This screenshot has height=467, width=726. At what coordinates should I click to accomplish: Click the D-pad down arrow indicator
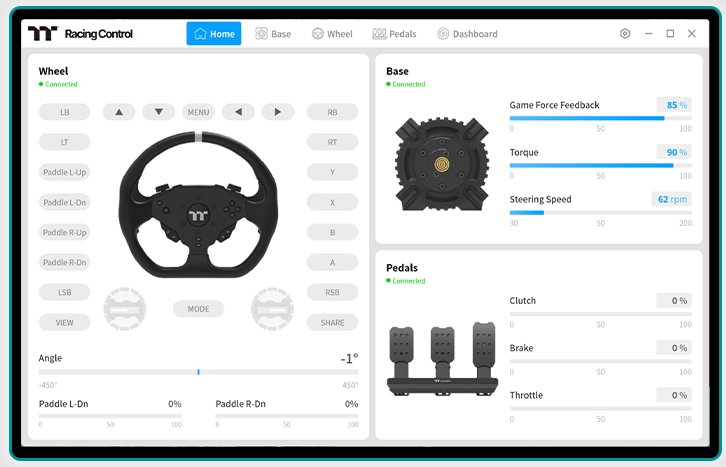[159, 112]
